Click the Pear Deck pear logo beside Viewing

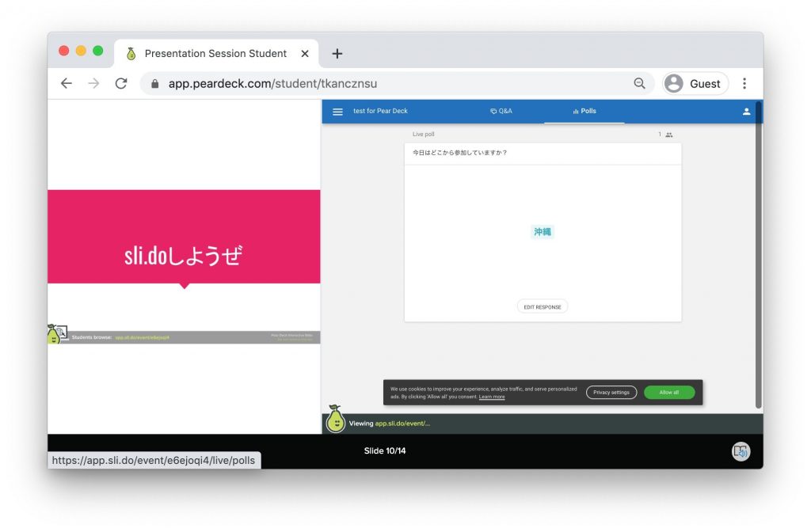click(x=336, y=420)
